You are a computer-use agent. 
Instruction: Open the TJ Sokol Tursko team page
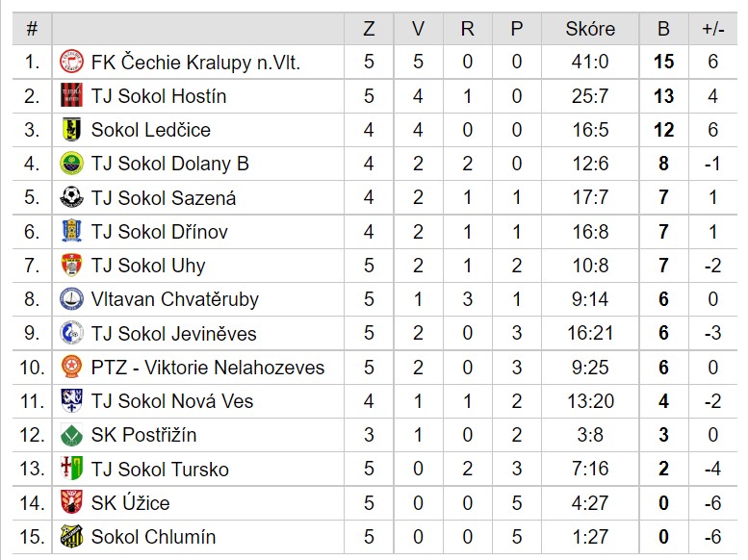coord(160,470)
